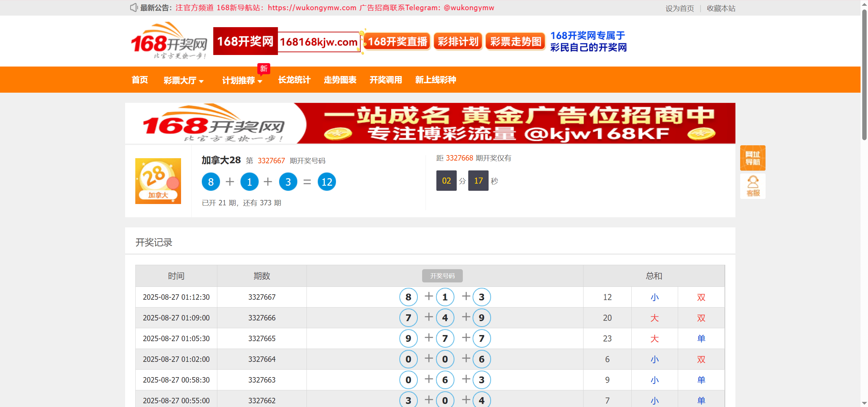
Task: Click the 收藏本站 link
Action: coord(721,8)
